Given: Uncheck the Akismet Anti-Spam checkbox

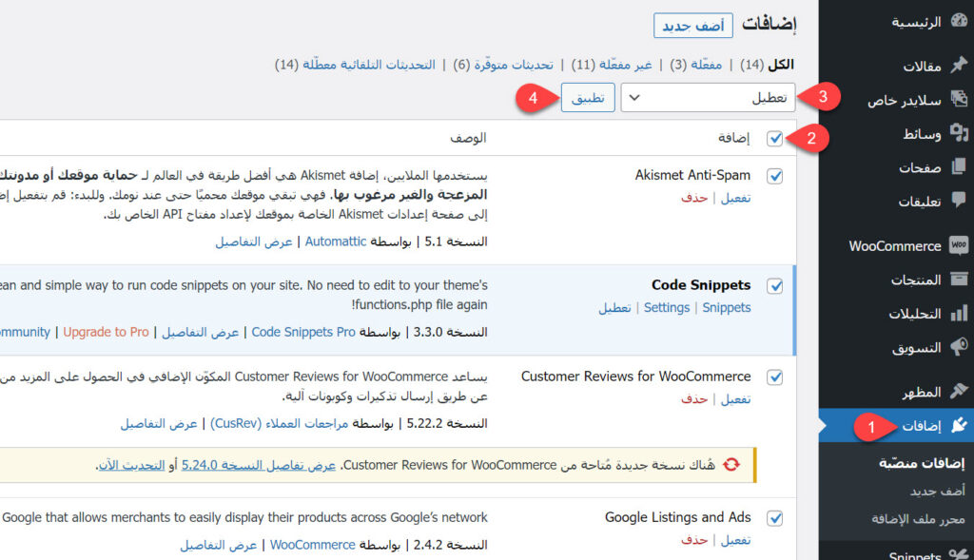Looking at the screenshot, I should 775,176.
